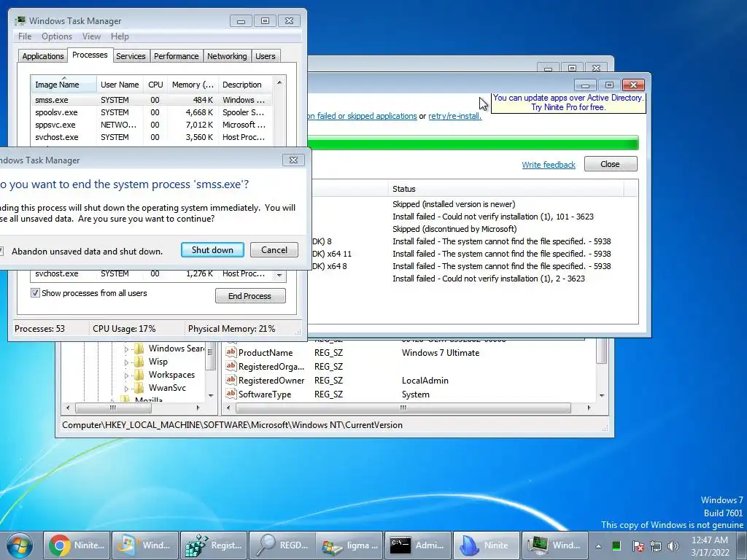Click the registry values horizontal scrollbar thumb

point(403,408)
